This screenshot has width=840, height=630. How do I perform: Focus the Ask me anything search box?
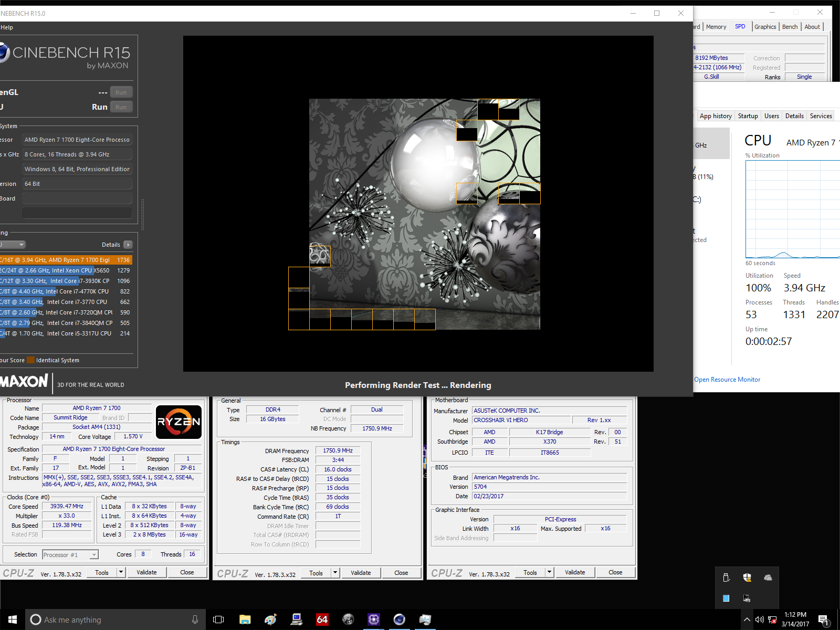pyautogui.click(x=115, y=619)
